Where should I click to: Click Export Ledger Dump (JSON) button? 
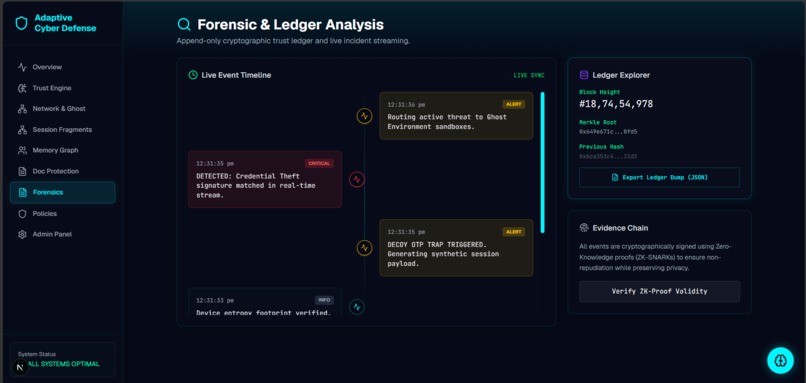click(x=660, y=177)
